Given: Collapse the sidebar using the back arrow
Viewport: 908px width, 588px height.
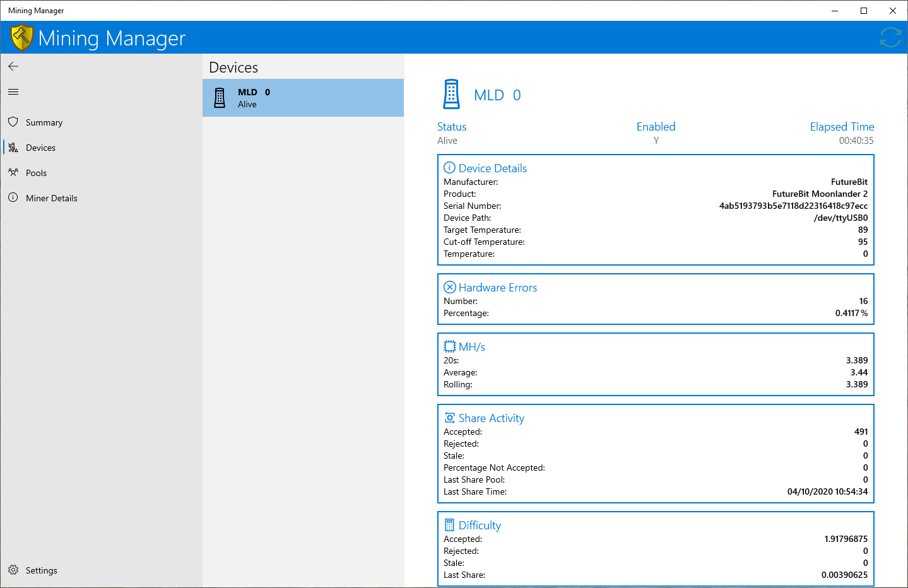Looking at the screenshot, I should [13, 66].
